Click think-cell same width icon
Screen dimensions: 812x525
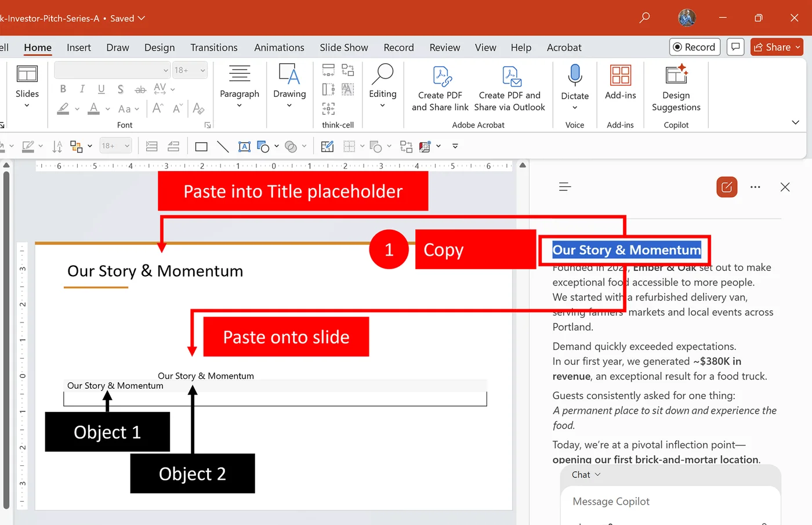pos(328,70)
